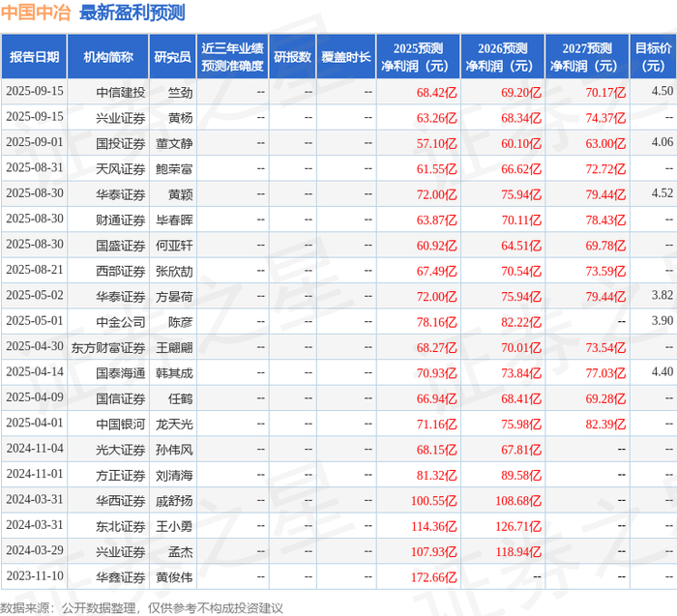Viewport: 677px width, 616px height.
Task: Select the 172.66亿 forecast from 华鑫证券
Action: pyautogui.click(x=434, y=577)
